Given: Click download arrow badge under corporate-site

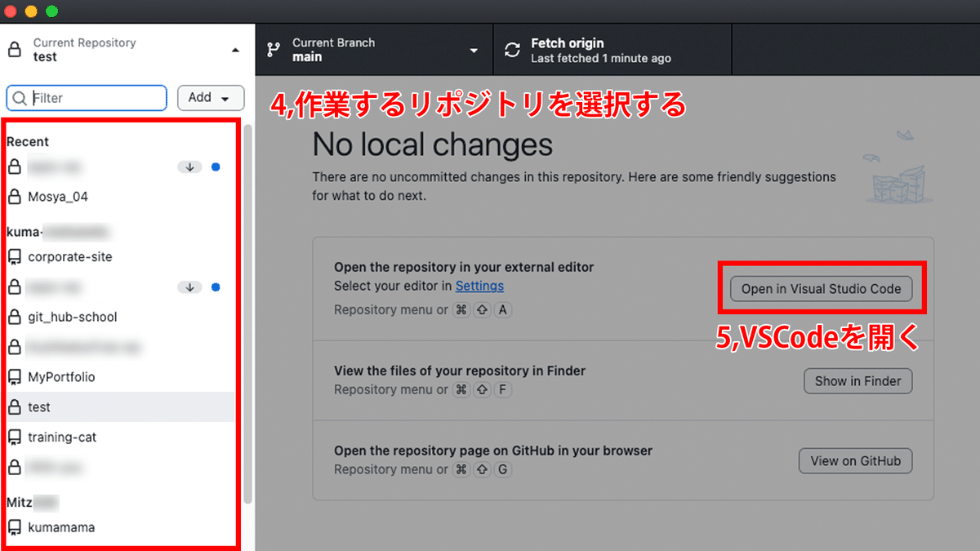Looking at the screenshot, I should coord(189,287).
